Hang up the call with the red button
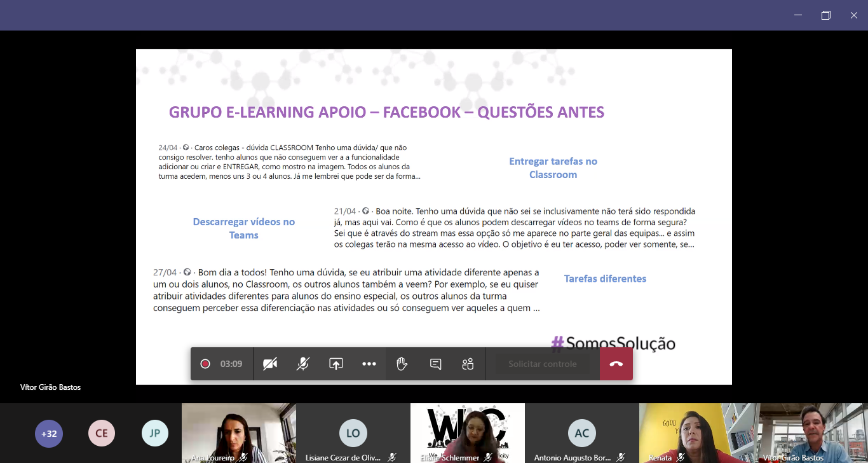Screen dimensions: 868x463 pyautogui.click(x=616, y=364)
